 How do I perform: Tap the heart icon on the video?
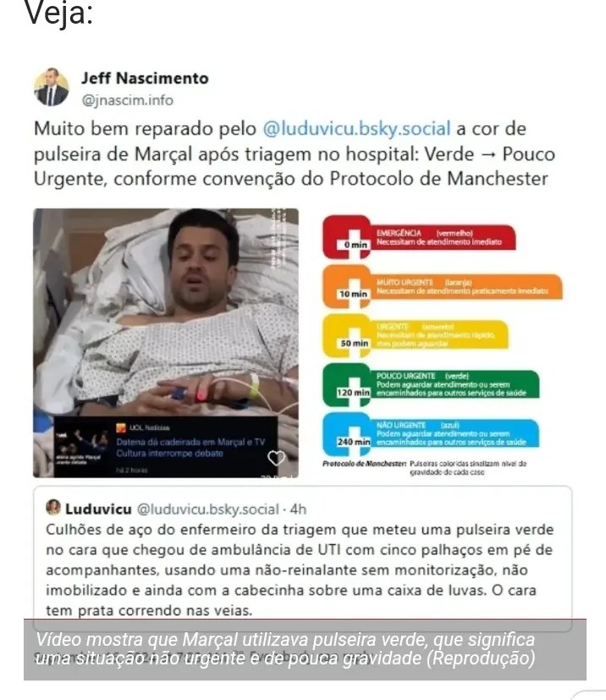[276, 457]
